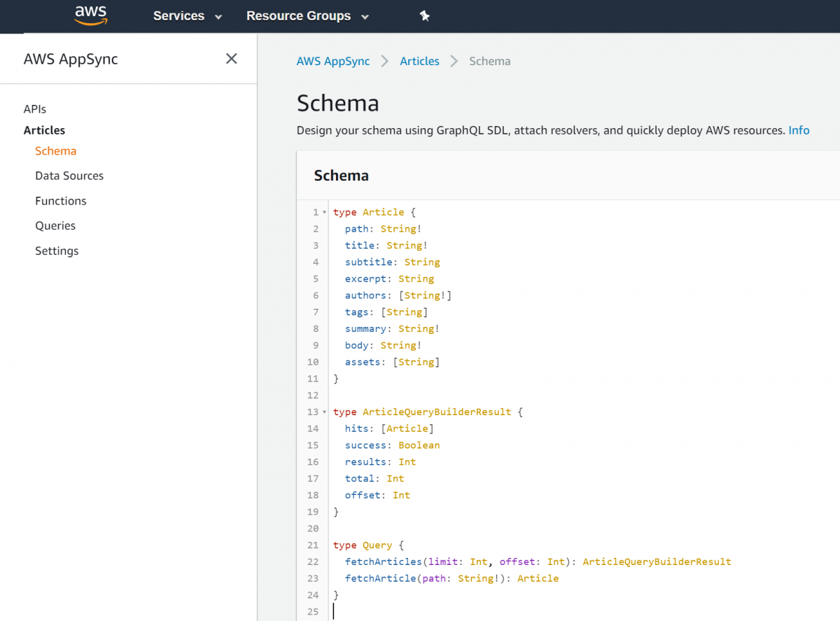
Task: Open Articles from the breadcrumb trail
Action: pyautogui.click(x=419, y=61)
